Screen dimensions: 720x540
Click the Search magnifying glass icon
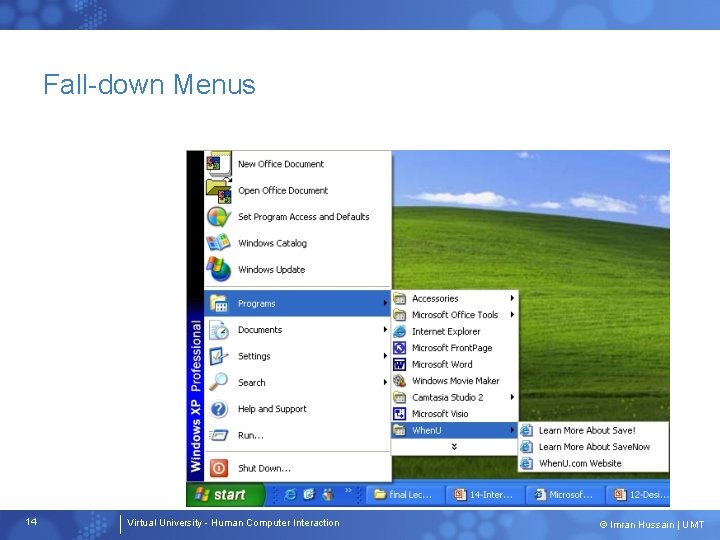coord(219,382)
